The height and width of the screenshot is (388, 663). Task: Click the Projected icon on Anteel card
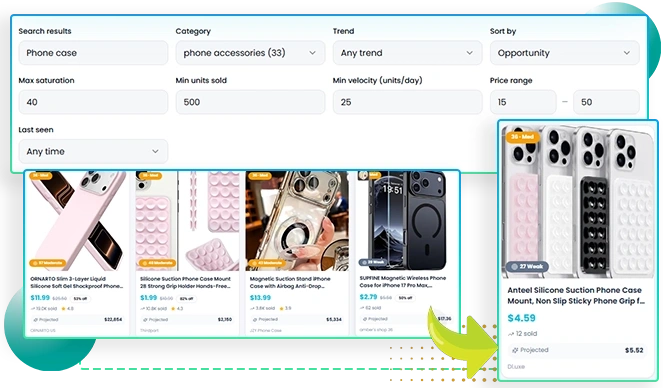click(515, 350)
